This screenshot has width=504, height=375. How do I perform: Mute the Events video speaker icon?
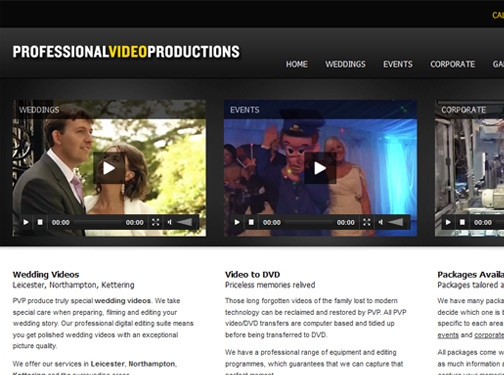pos(381,222)
